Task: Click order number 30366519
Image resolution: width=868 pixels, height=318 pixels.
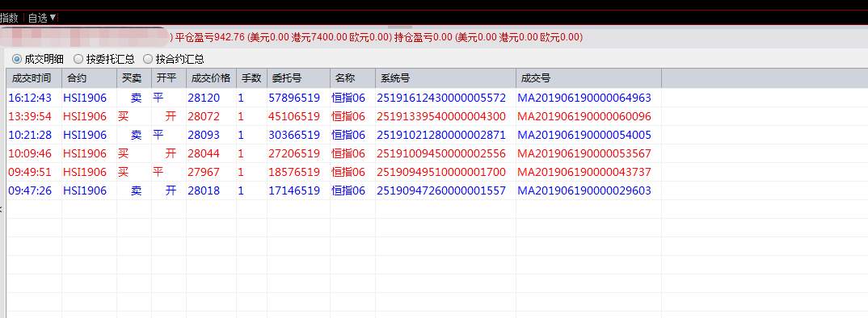Action: [x=294, y=135]
